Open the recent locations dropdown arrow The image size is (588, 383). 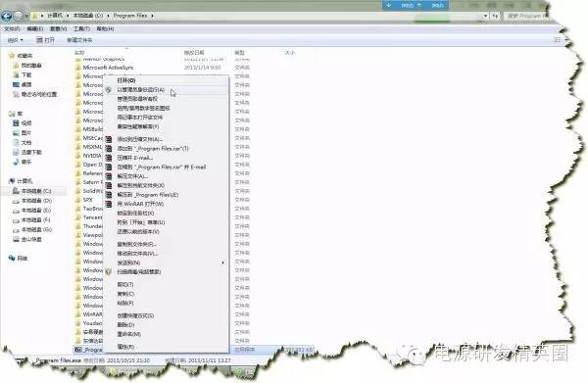click(x=26, y=16)
